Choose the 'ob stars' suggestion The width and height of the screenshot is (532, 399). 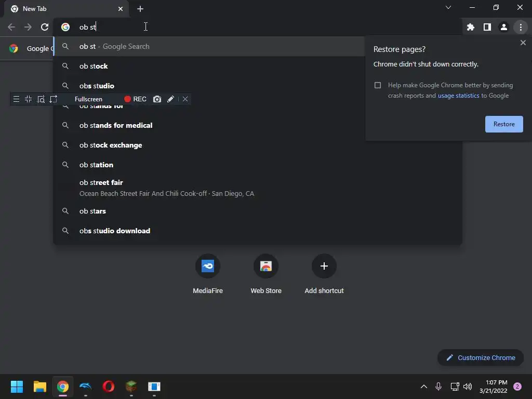(258, 211)
